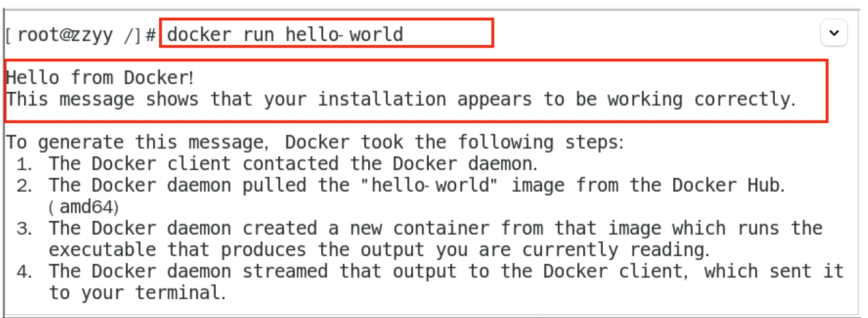Screen dimensions: 868x318
Task: Click the "1." list number
Action: 24,164
